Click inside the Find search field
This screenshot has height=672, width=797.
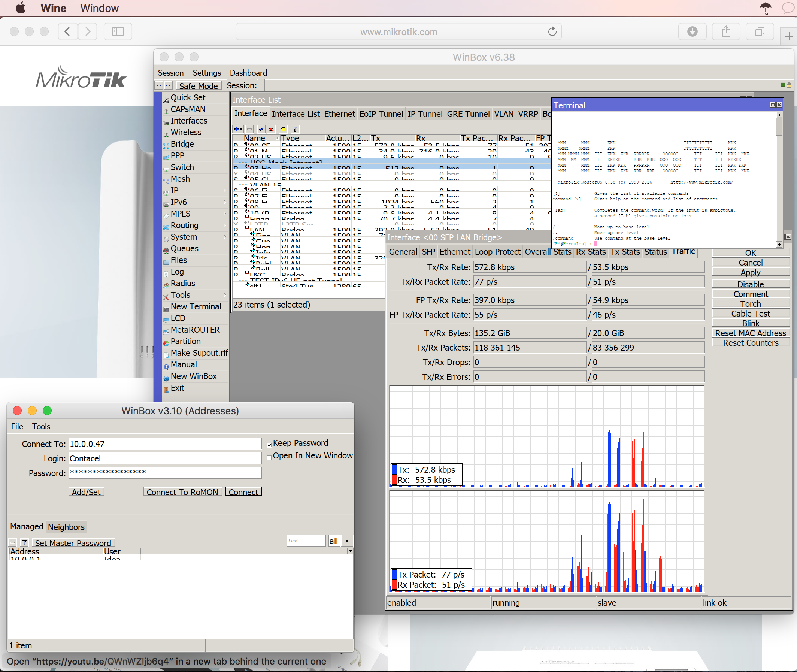pyautogui.click(x=305, y=541)
